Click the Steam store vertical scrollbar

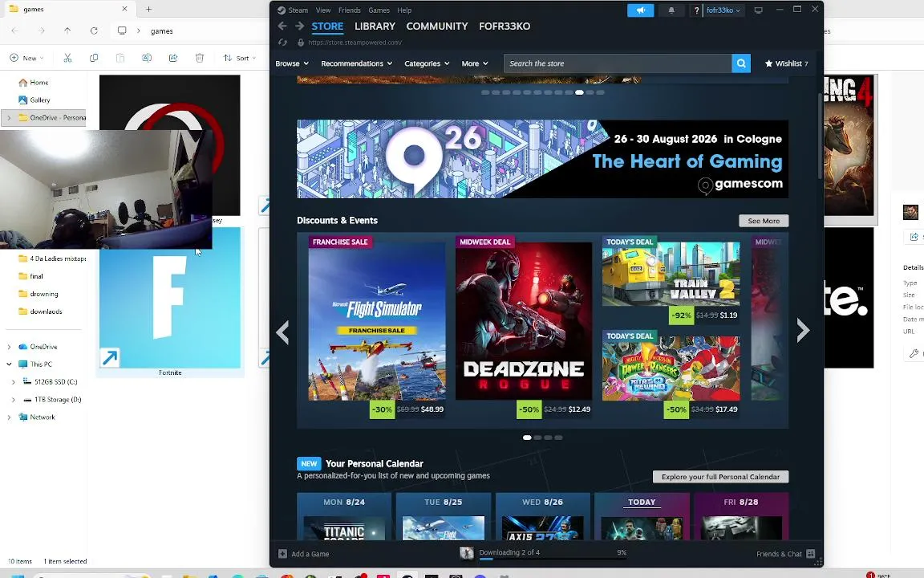tap(820, 136)
